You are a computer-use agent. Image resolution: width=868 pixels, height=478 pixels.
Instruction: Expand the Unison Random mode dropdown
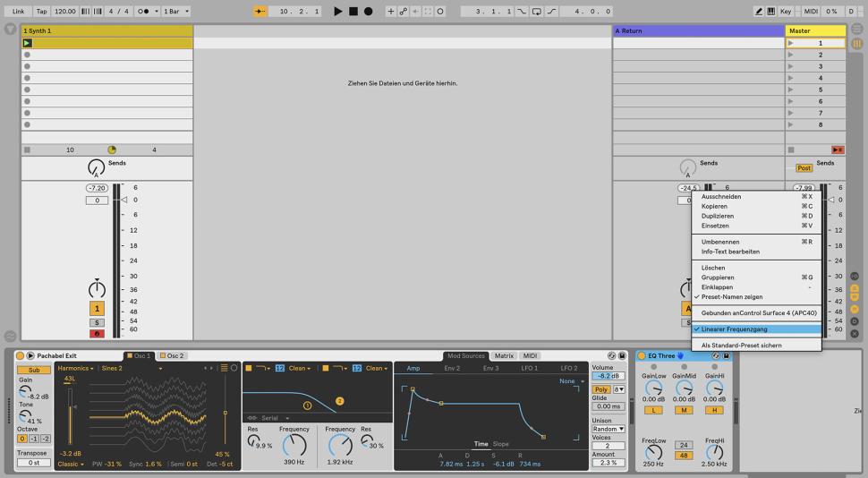[x=608, y=428]
